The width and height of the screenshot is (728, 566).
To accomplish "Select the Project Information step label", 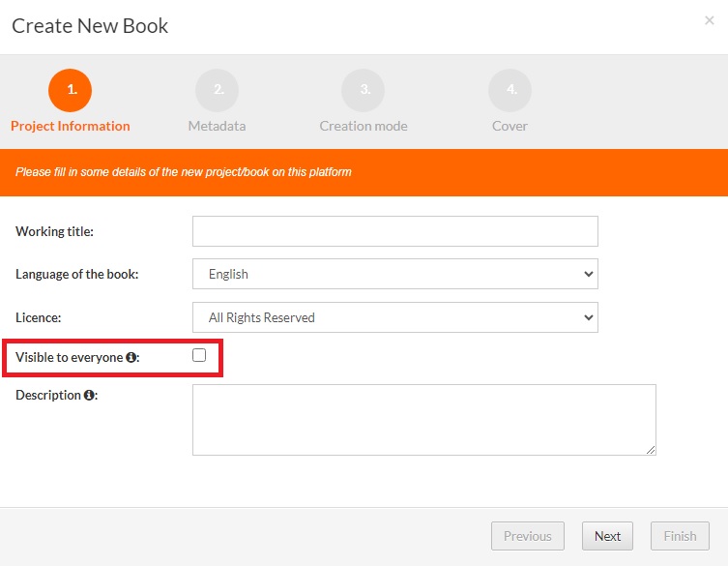I will [x=71, y=126].
